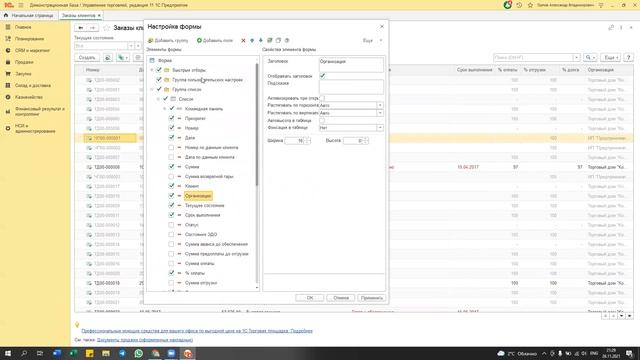
Task: Open Telegram from the Windows taskbar
Action: pos(122,353)
